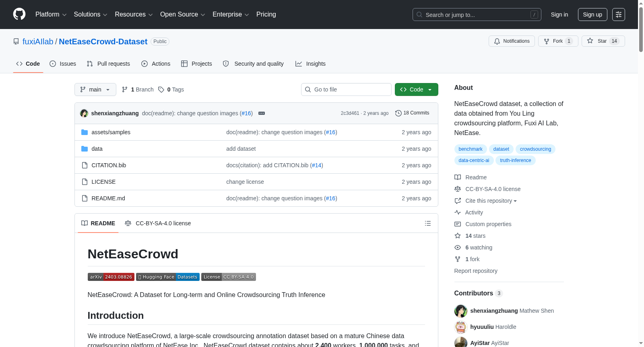
Task: View the 0 Tags link
Action: [x=171, y=89]
